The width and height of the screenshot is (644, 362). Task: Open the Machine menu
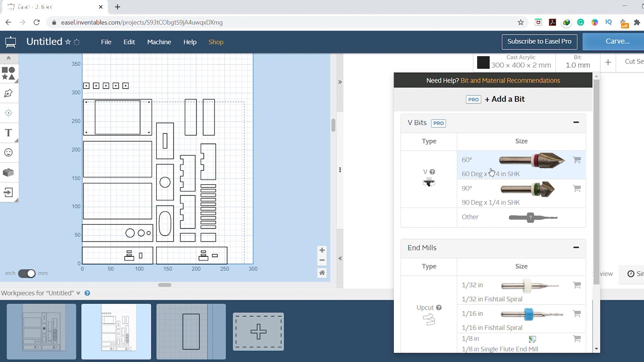click(159, 42)
